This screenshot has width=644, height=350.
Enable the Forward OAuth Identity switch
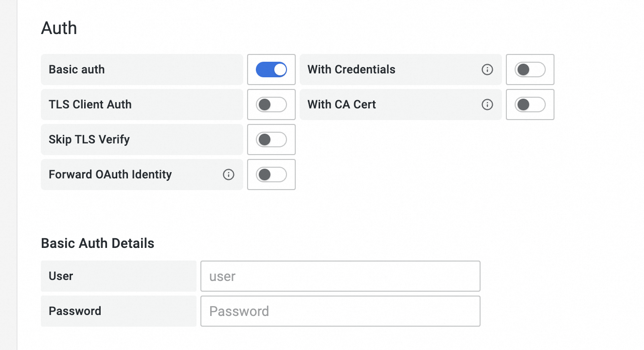[271, 175]
